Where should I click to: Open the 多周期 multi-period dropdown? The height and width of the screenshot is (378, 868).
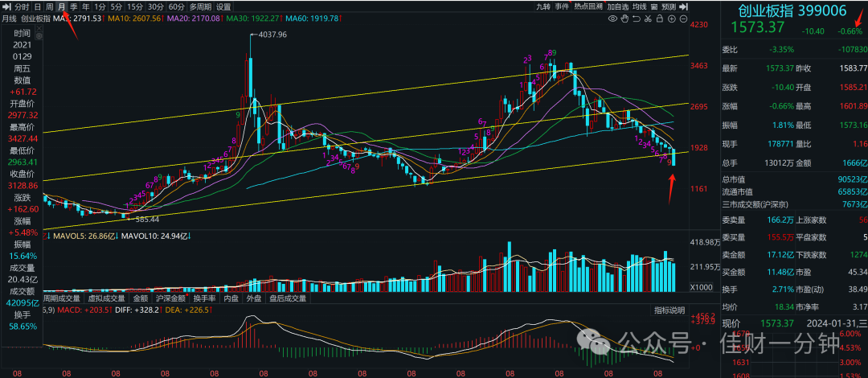point(200,6)
